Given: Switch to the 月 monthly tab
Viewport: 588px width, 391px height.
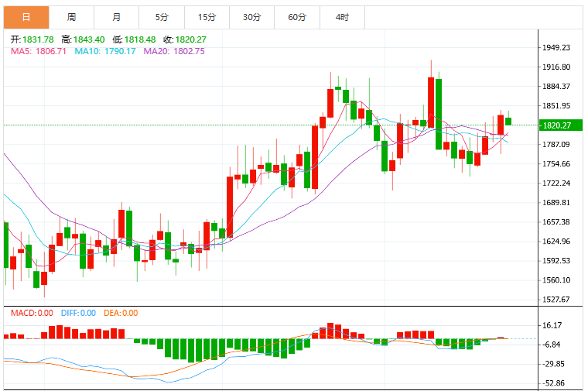Looking at the screenshot, I should (x=117, y=17).
